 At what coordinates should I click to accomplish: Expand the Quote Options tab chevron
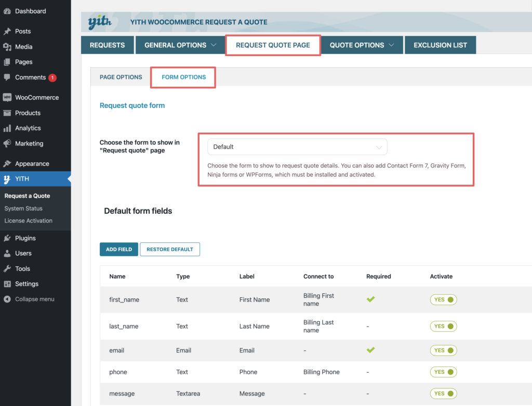click(391, 45)
